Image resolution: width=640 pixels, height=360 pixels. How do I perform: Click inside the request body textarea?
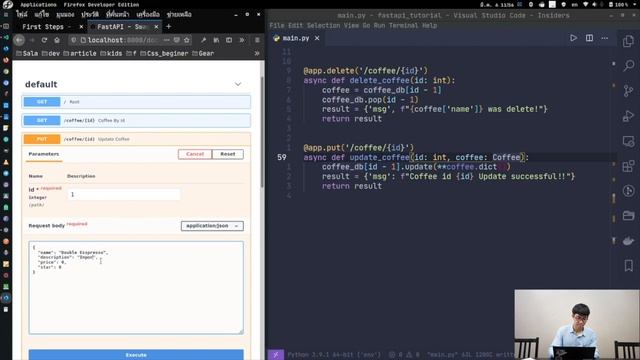[x=136, y=287]
